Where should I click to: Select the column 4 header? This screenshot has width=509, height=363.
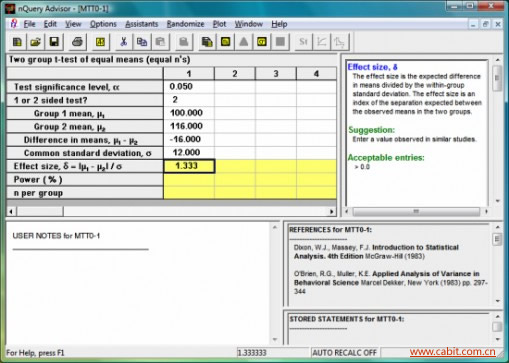click(316, 74)
